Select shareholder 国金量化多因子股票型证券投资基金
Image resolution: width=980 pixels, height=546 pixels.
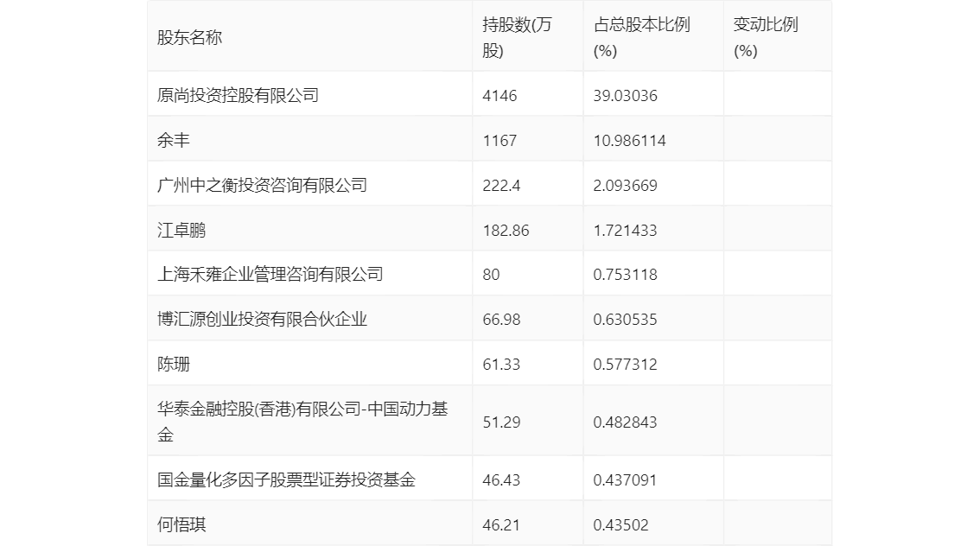pos(286,479)
